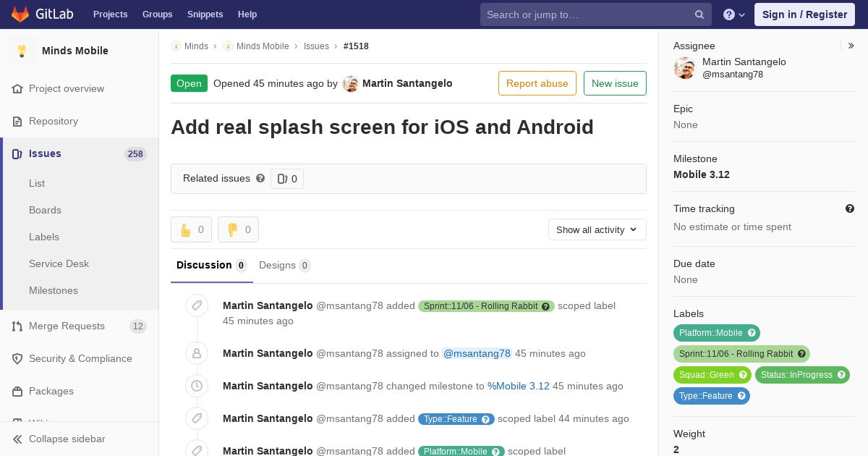Click the Issues breadcrumb link
This screenshot has height=456, width=868.
click(x=316, y=46)
